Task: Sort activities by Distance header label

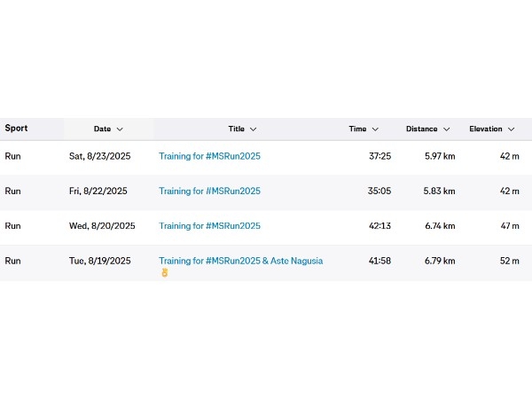Action: 422,129
